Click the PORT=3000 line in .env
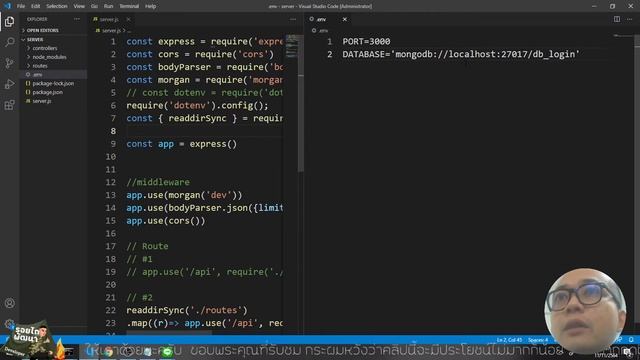The height and width of the screenshot is (360, 640). (366, 42)
